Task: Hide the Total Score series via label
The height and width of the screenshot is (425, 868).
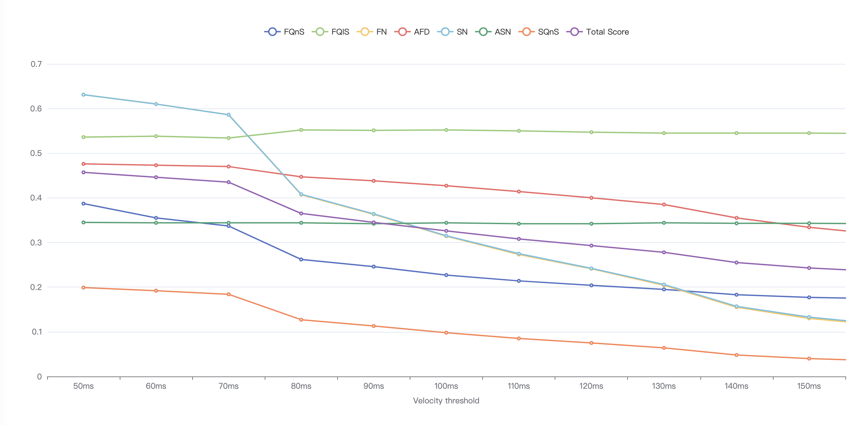Action: pyautogui.click(x=607, y=32)
